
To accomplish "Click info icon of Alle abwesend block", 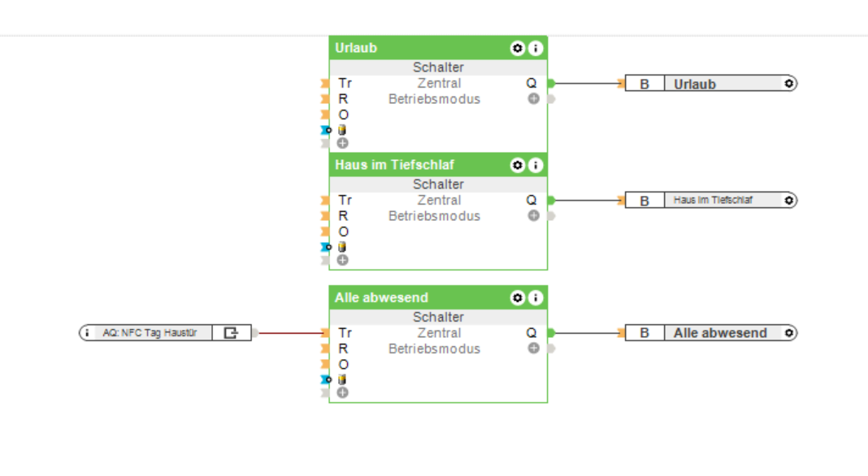I will (535, 298).
